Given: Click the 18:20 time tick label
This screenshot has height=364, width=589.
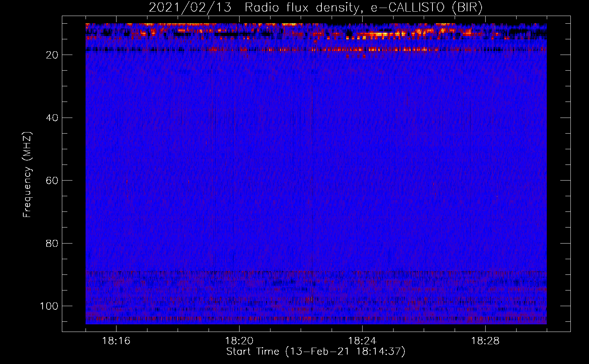Looking at the screenshot, I should click(239, 341).
